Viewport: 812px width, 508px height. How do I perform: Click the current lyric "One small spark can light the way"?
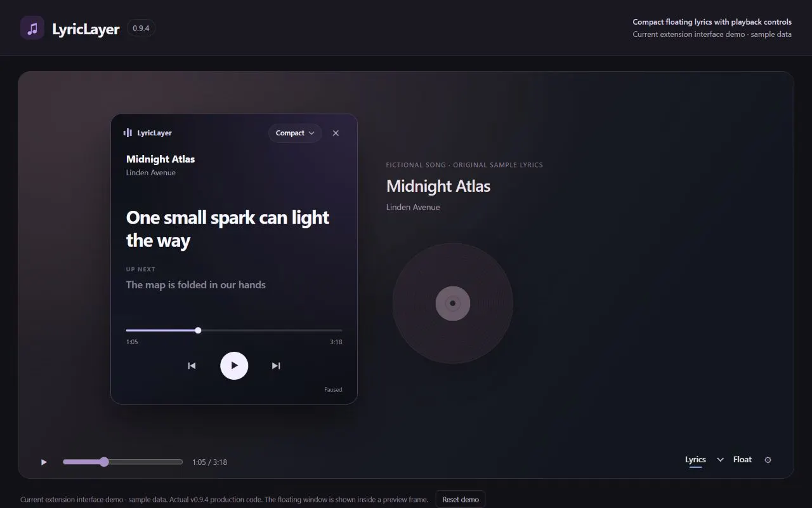coord(228,229)
